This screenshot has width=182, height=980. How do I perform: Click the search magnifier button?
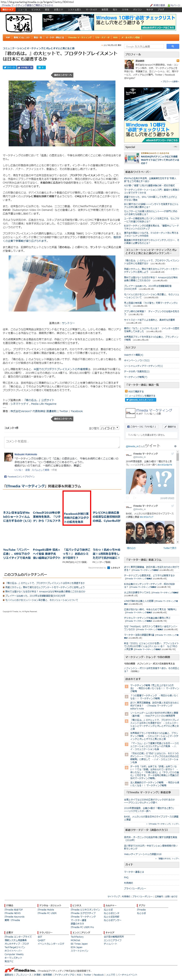click(172, 46)
